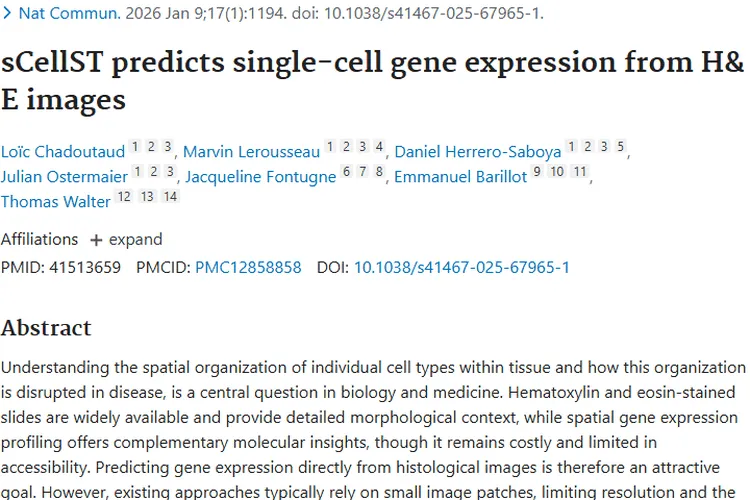
Task: Open author Emmanuel Barillot's link
Action: [460, 177]
